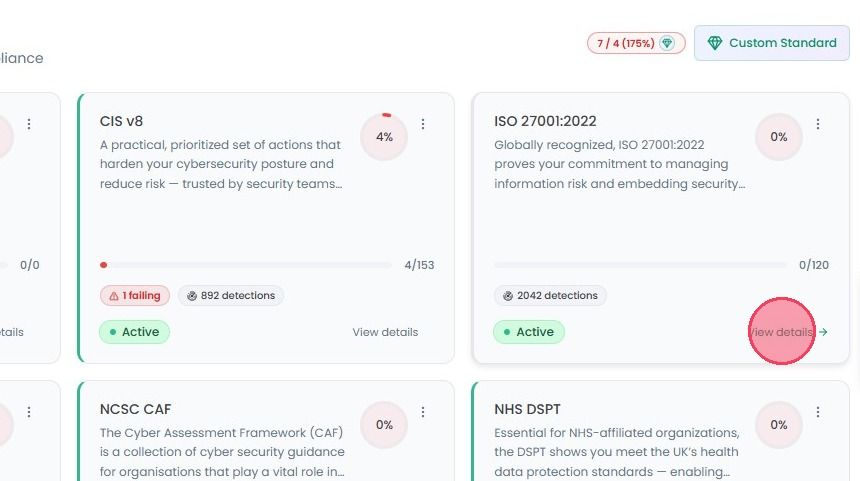Image resolution: width=860 pixels, height=481 pixels.
Task: Click the CIS v8 4/153 progress bar
Action: 246,265
